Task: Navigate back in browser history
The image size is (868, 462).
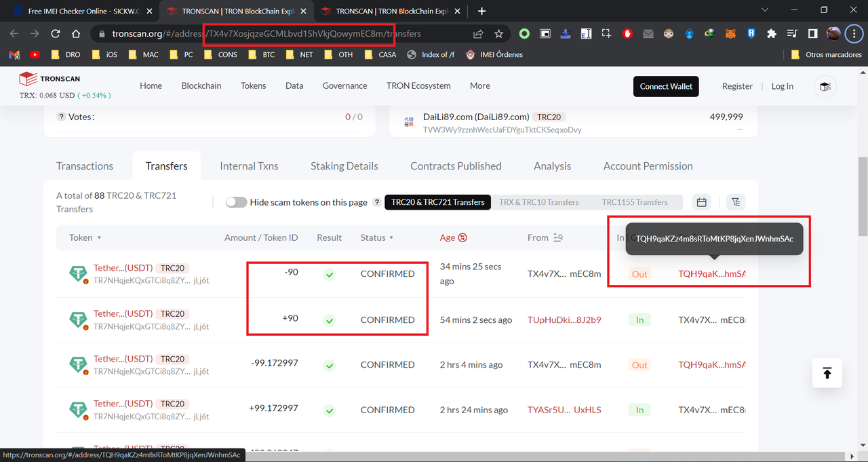Action: pos(14,33)
